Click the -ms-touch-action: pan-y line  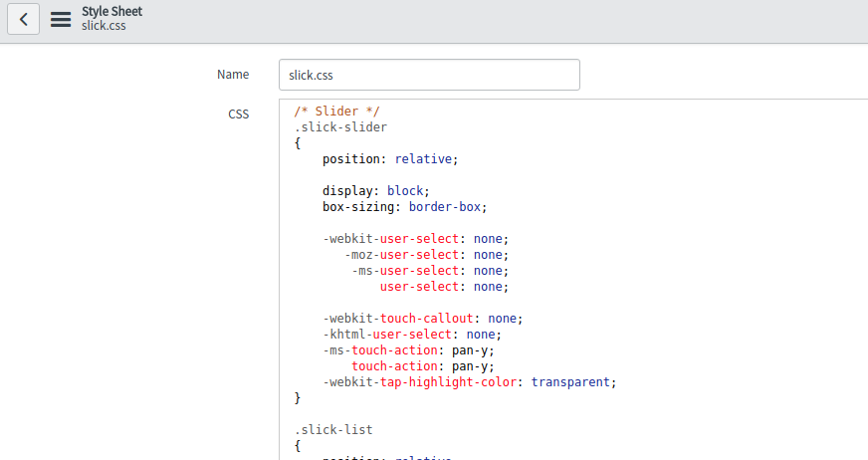click(x=408, y=350)
